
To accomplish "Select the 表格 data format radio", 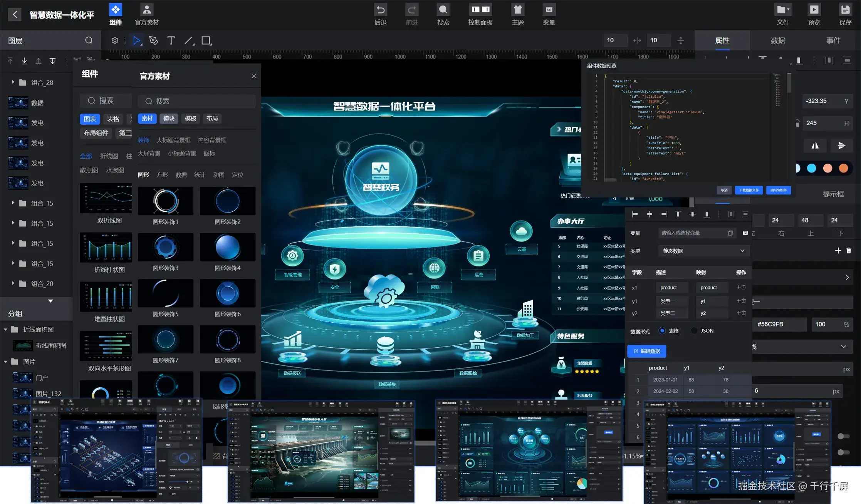I will pyautogui.click(x=662, y=330).
